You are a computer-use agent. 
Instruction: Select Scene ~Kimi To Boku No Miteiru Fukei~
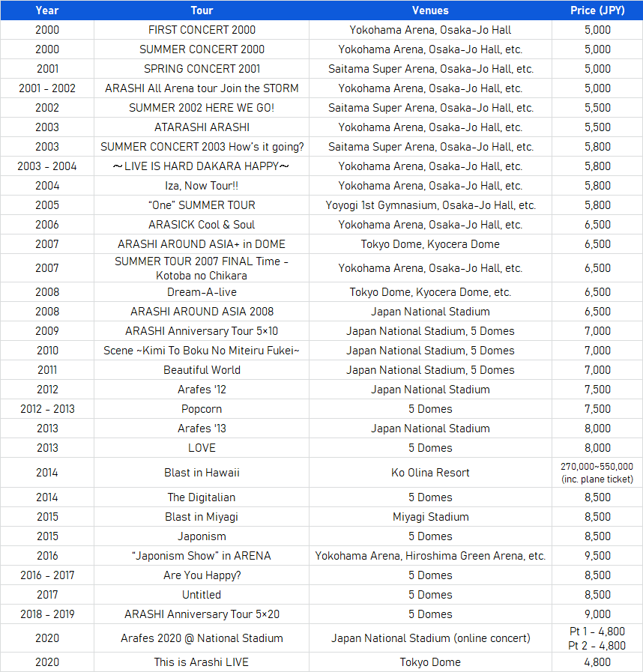(202, 351)
